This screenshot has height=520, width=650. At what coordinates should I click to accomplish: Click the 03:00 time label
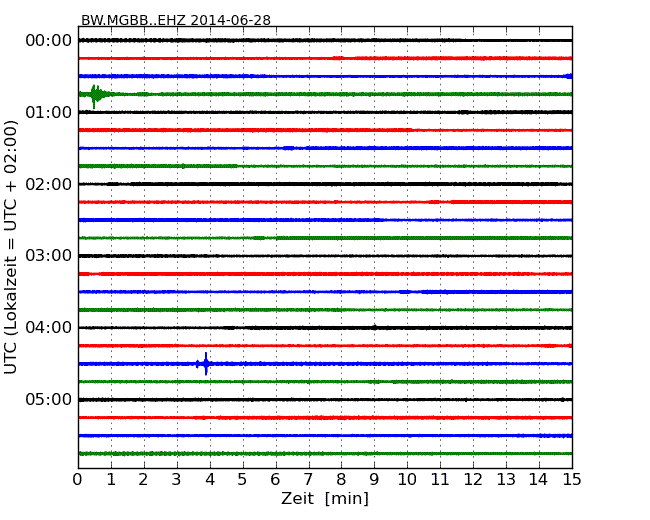[49, 255]
